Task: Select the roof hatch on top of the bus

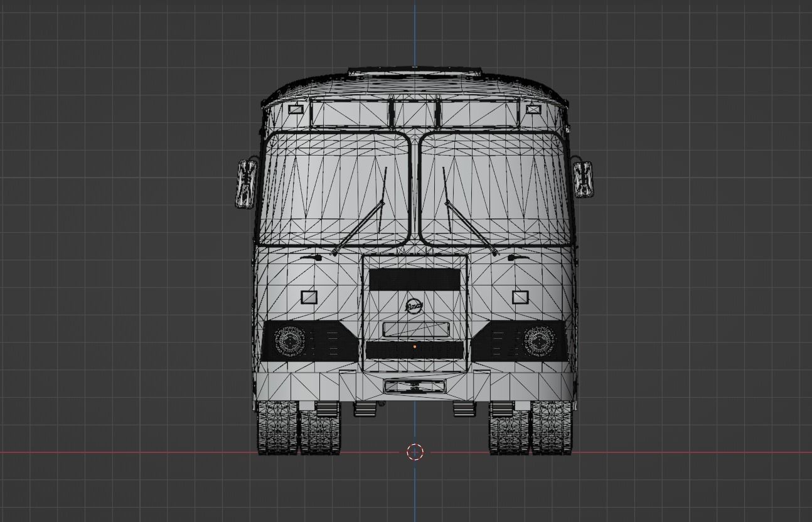Action: click(415, 72)
